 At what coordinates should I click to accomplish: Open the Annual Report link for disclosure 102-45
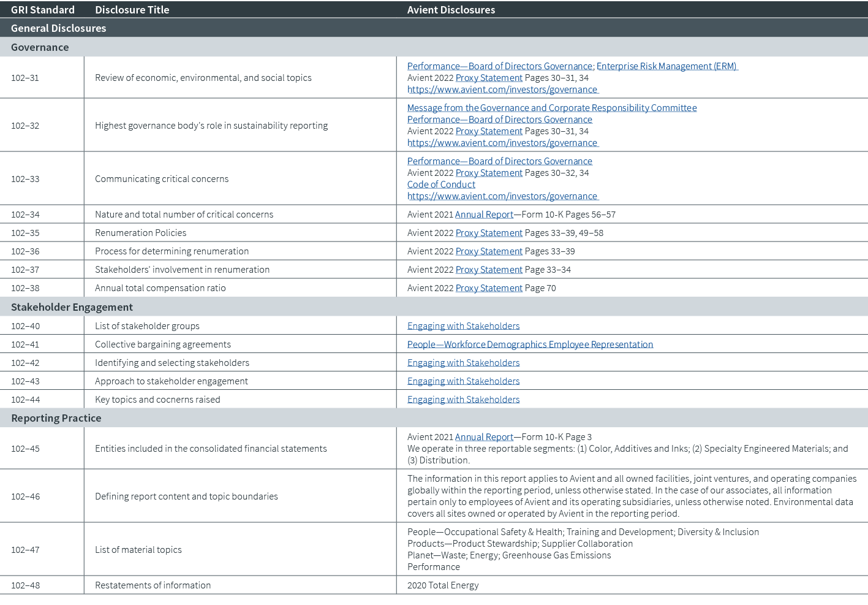tap(483, 436)
